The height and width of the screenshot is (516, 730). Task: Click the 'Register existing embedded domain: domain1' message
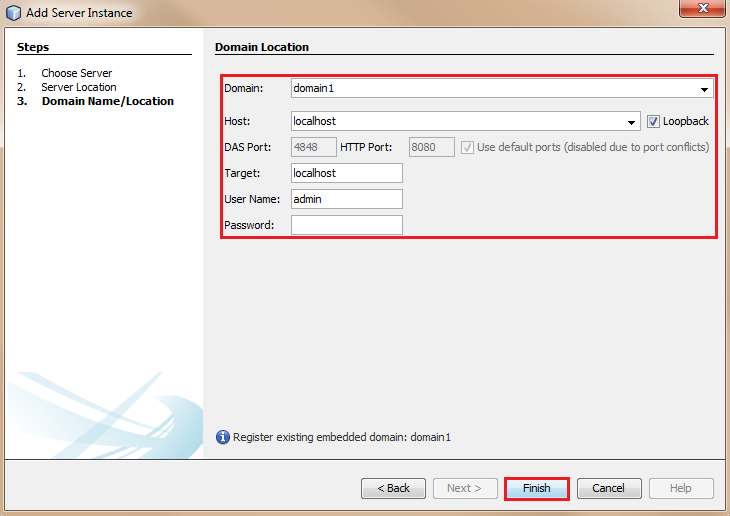coord(342,437)
